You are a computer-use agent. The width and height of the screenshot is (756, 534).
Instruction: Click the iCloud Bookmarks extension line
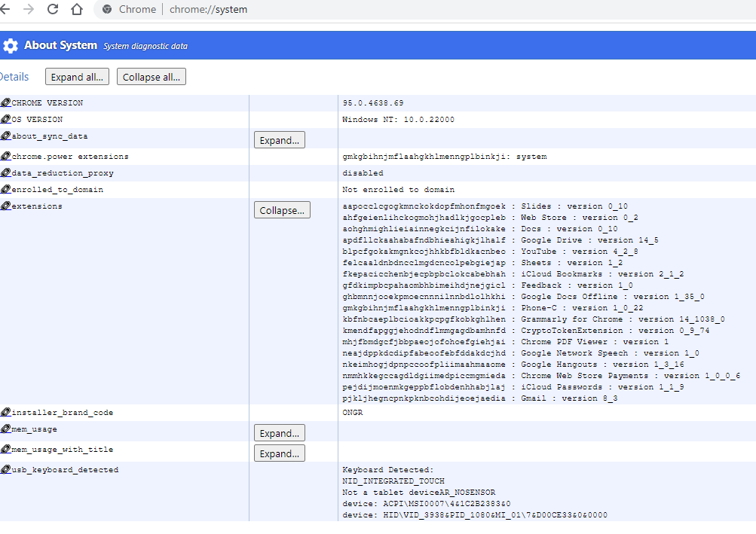513,274
